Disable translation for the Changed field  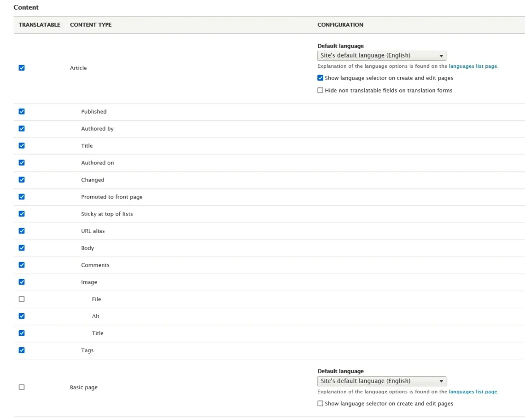tap(21, 180)
